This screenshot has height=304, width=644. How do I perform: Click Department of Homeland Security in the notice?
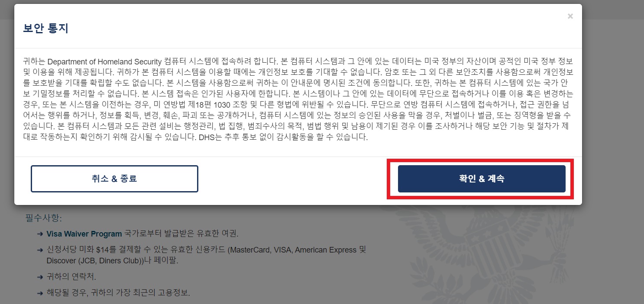[105, 61]
